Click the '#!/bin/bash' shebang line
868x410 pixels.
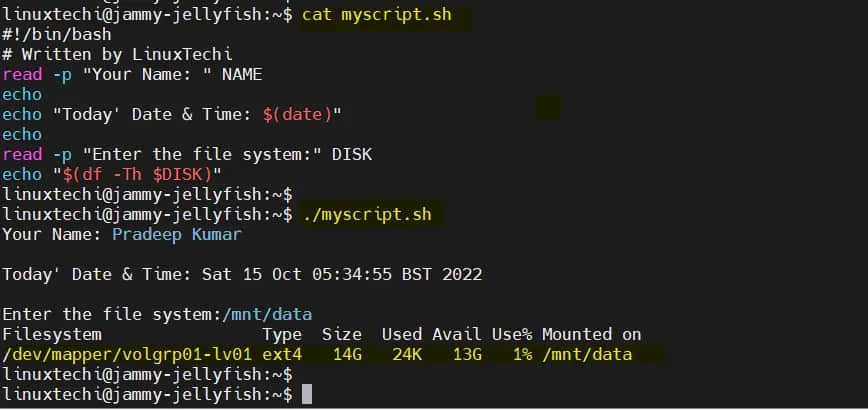(x=56, y=35)
